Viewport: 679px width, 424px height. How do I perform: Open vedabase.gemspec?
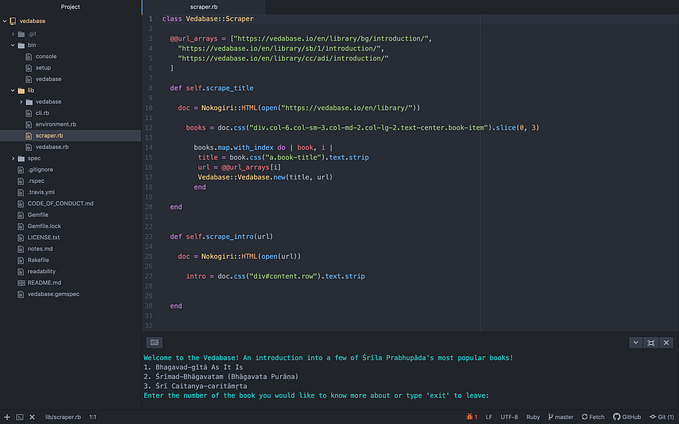[53, 294]
